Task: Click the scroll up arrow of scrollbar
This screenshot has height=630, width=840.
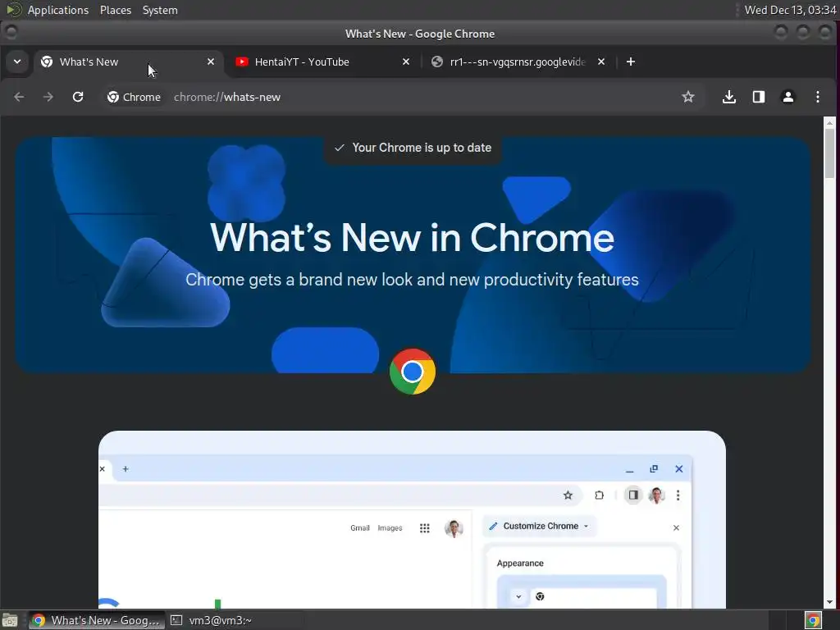Action: coord(830,123)
